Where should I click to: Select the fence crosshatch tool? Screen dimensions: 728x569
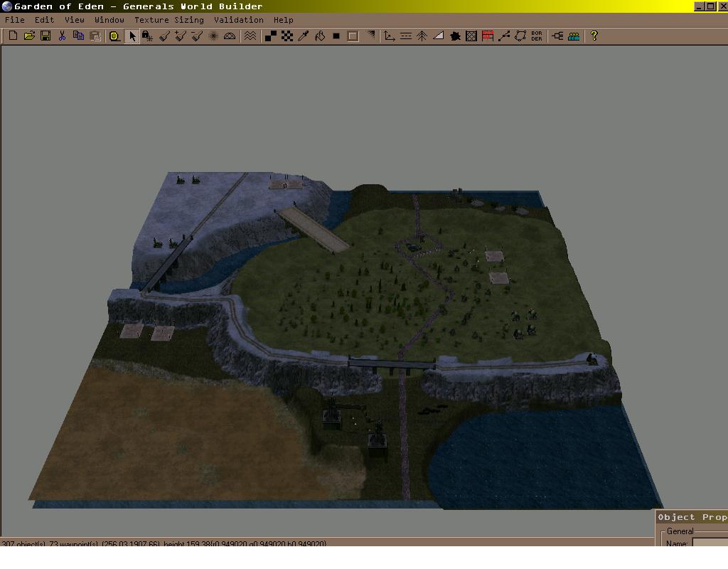click(x=471, y=36)
